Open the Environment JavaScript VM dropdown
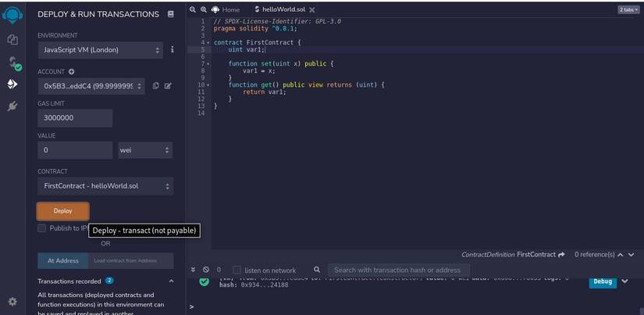The width and height of the screenshot is (644, 315). tap(100, 50)
